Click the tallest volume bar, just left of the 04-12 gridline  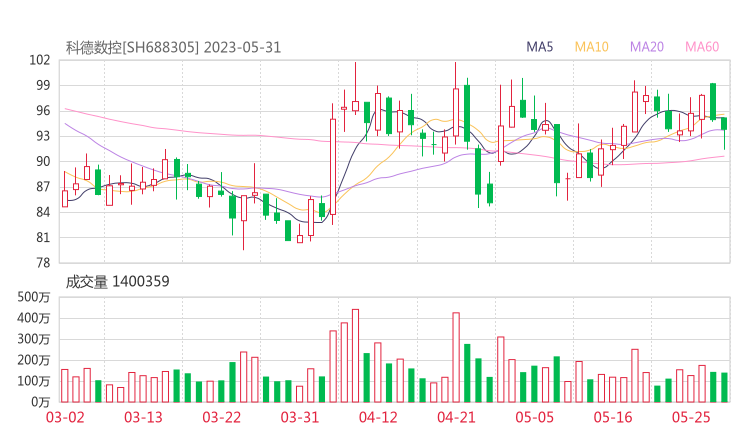pyautogui.click(x=355, y=356)
